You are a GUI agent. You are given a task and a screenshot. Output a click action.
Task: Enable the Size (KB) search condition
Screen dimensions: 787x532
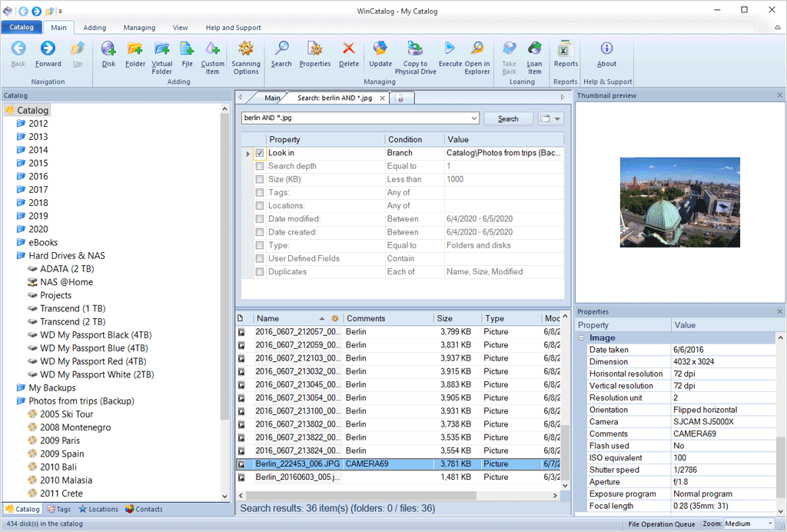pyautogui.click(x=259, y=179)
